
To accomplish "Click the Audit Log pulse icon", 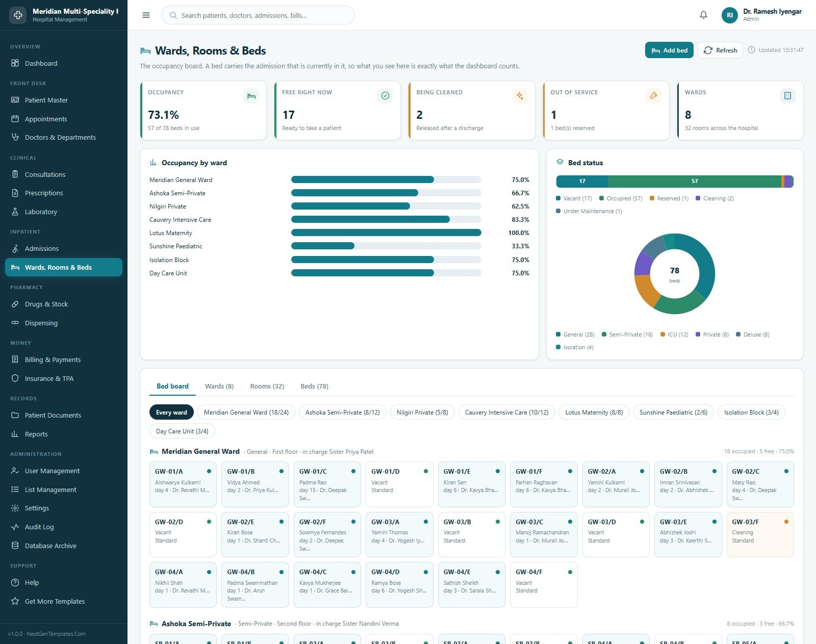I will click(15, 527).
